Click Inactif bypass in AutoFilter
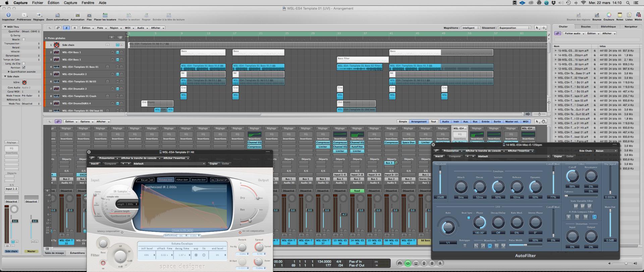Image resolution: width=644 pixels, height=272 pixels. coord(439,156)
